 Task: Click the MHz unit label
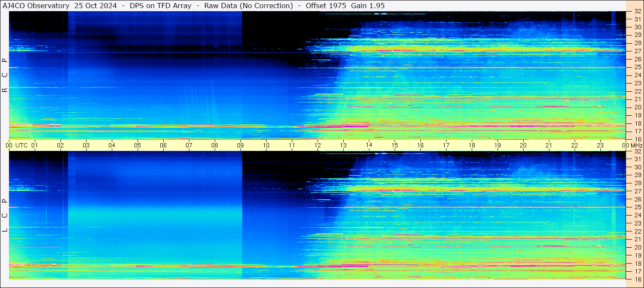tap(636, 145)
